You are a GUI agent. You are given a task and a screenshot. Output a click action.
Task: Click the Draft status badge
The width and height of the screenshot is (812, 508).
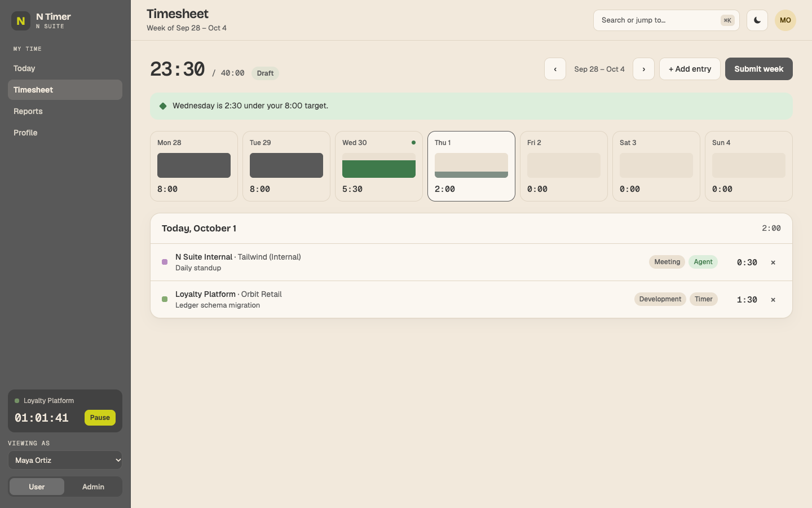(x=265, y=73)
